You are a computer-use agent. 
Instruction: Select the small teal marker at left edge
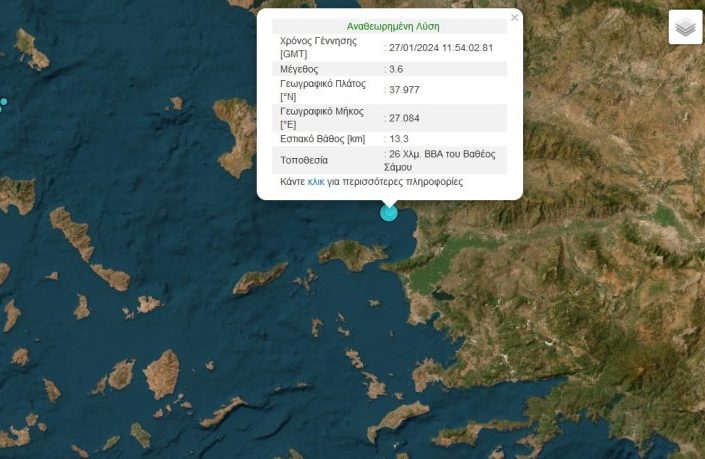click(x=3, y=102)
